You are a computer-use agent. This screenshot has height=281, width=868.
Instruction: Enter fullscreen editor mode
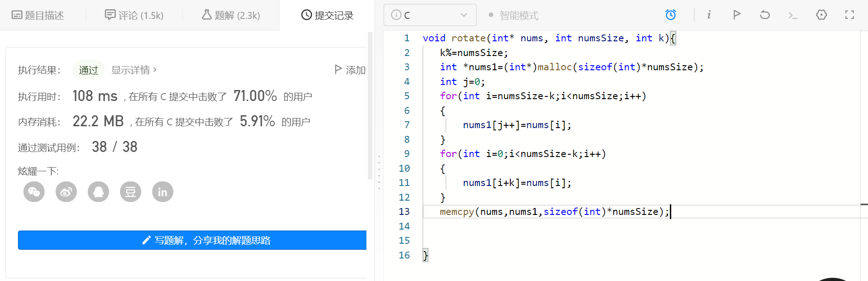coord(850,15)
